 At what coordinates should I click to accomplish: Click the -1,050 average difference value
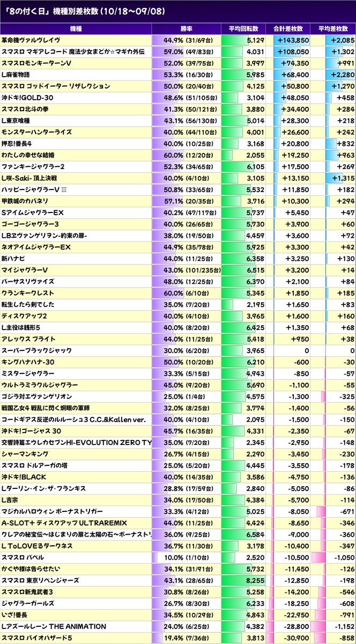coord(344,557)
